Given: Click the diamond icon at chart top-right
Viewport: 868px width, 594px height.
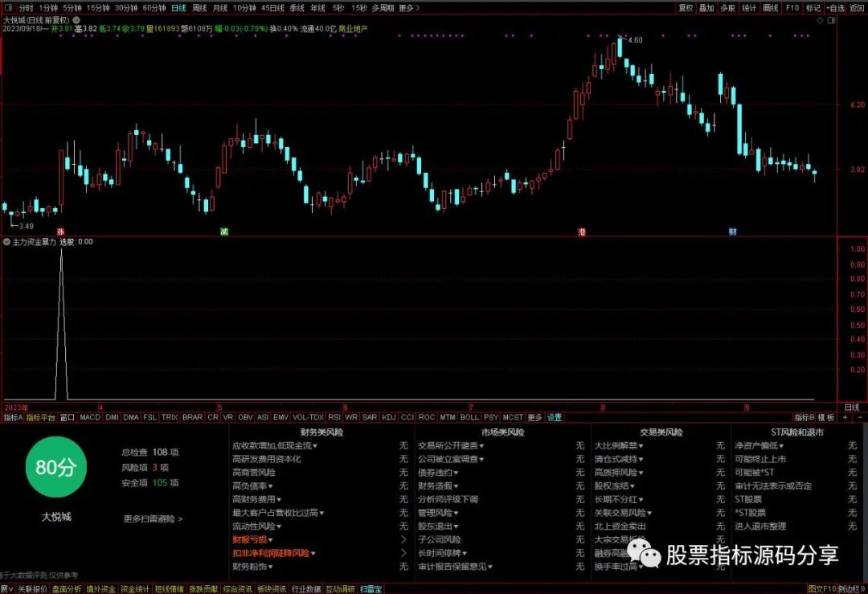Looking at the screenshot, I should [x=821, y=20].
